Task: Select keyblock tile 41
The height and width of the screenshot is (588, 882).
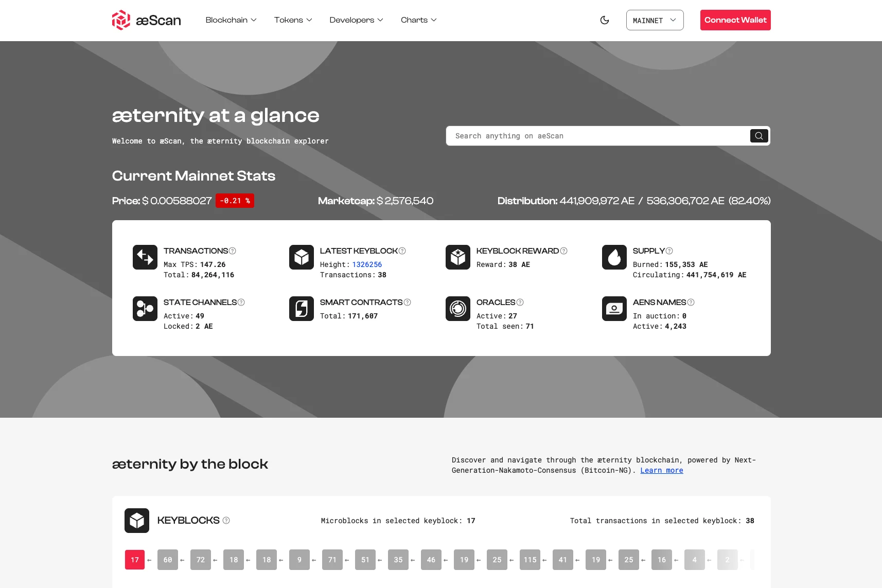Action: (x=563, y=560)
